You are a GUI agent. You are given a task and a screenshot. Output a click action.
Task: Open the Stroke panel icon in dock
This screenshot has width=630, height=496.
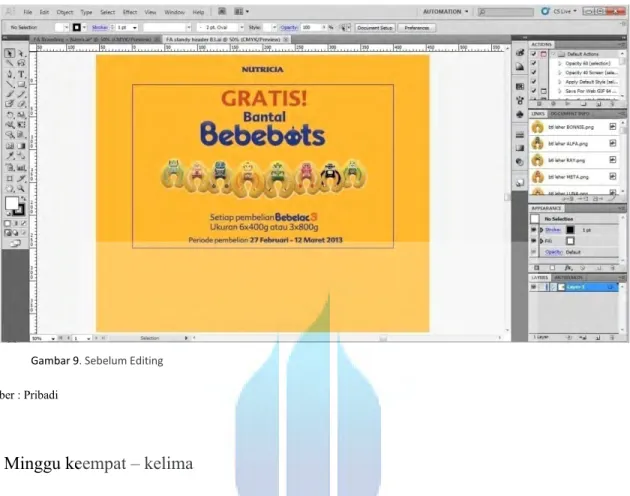[x=520, y=135]
